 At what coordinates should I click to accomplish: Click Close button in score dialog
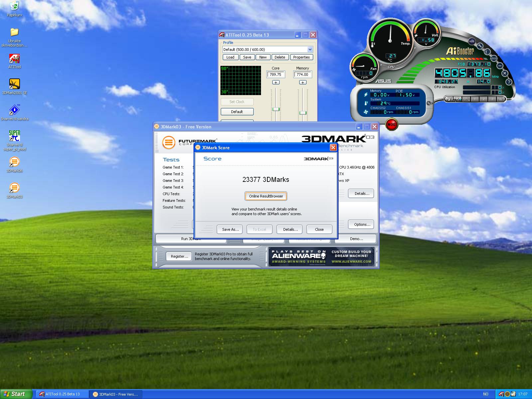coord(319,229)
